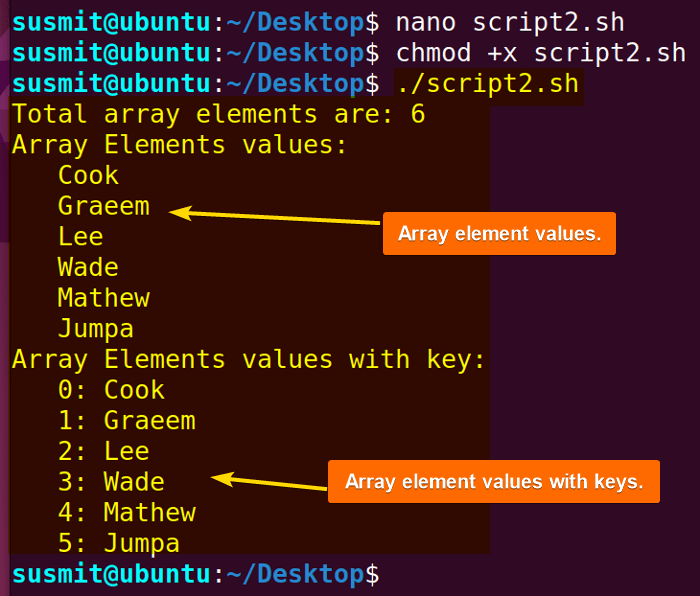Click the 'nano script2.sh' command text

(x=510, y=22)
